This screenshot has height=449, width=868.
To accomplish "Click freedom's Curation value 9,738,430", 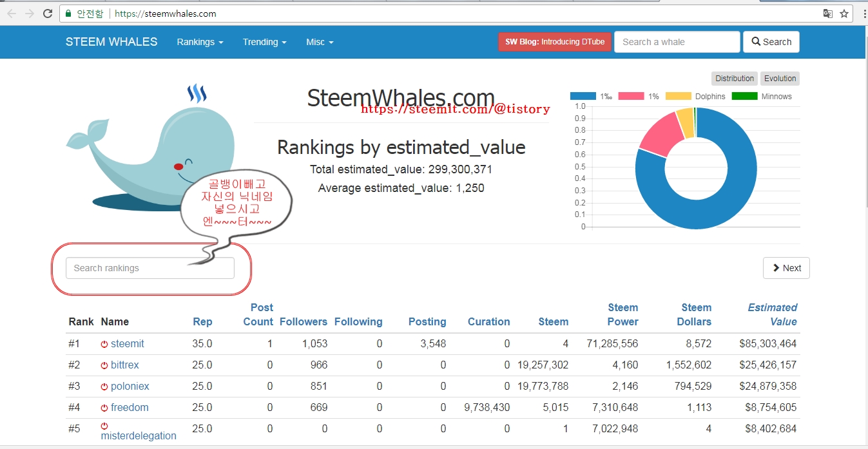I will point(487,408).
